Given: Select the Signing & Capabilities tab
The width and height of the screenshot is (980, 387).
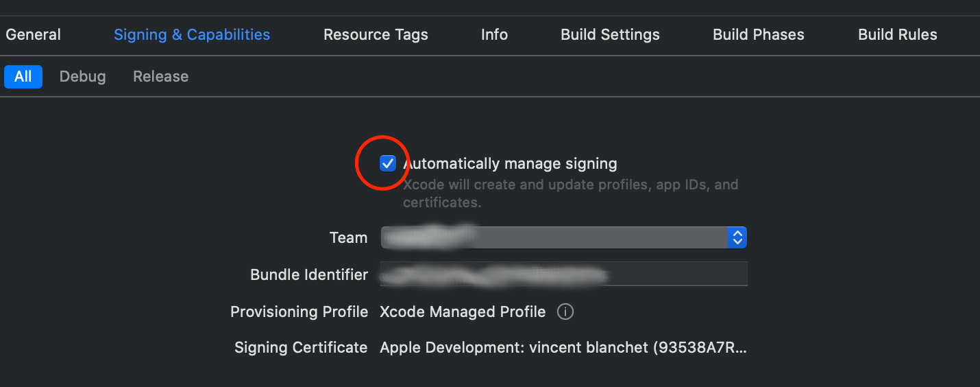Looking at the screenshot, I should (x=192, y=34).
